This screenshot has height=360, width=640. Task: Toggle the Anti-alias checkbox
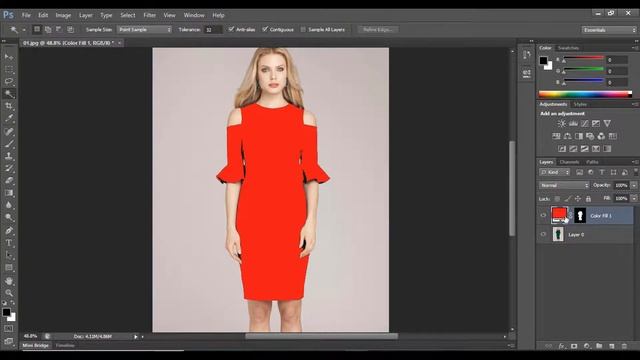point(231,29)
